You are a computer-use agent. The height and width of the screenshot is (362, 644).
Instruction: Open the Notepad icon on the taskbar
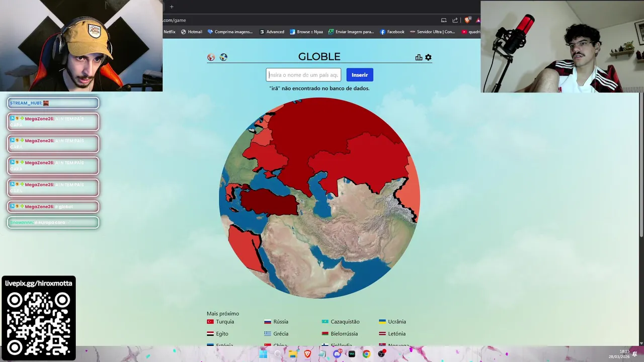322,354
